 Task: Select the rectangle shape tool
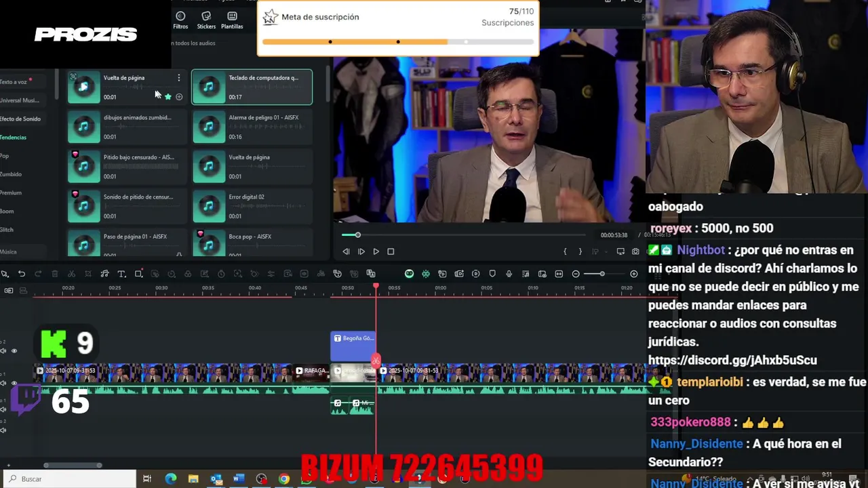coord(138,274)
